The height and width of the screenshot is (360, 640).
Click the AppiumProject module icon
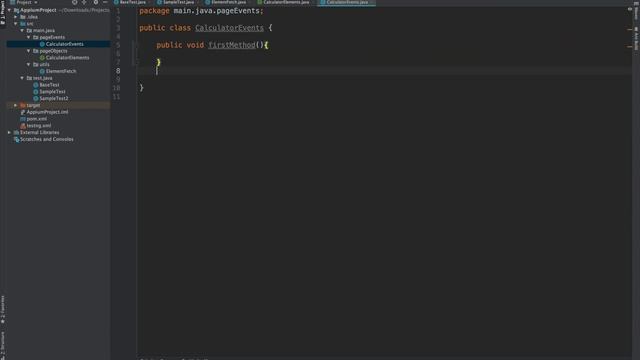click(x=16, y=10)
